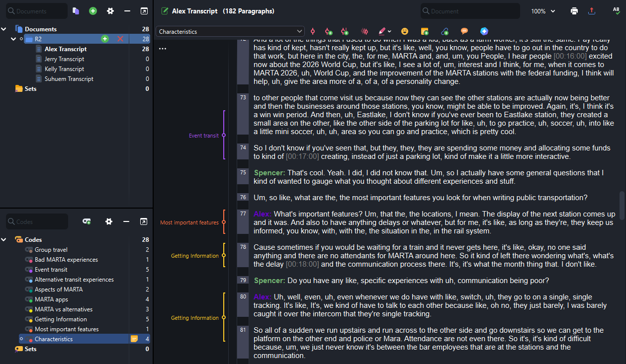Viewport: 626px width, 364px height.
Task: Open the AI Assist sparkle icon
Action: [484, 31]
